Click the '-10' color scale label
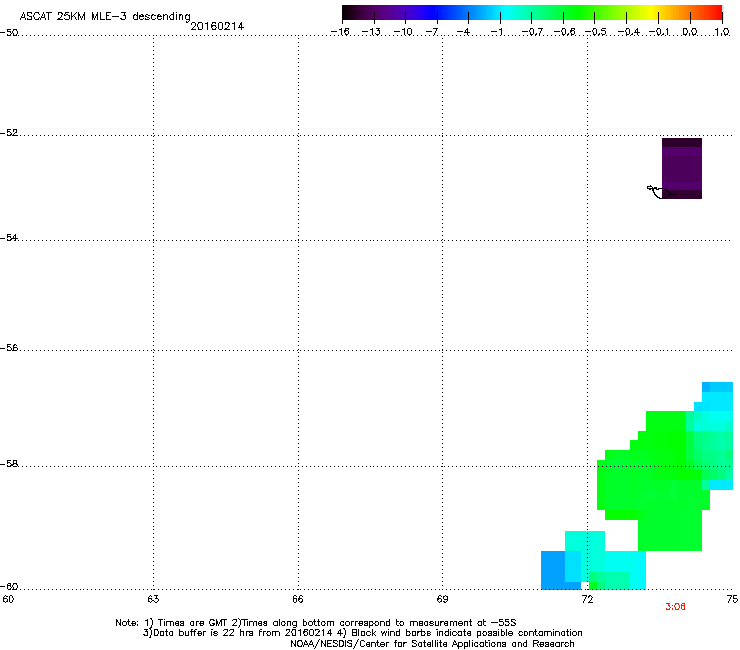Image resolution: width=740 pixels, height=650 pixels. pos(403,32)
